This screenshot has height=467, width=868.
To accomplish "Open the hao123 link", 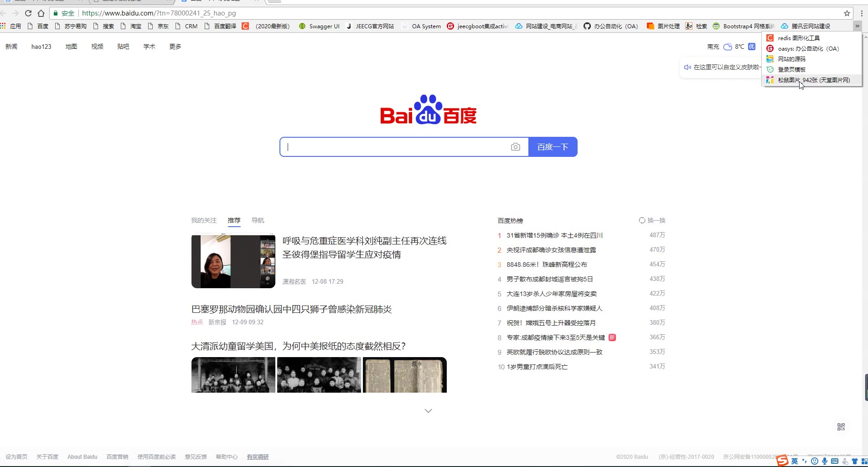I will (x=41, y=47).
